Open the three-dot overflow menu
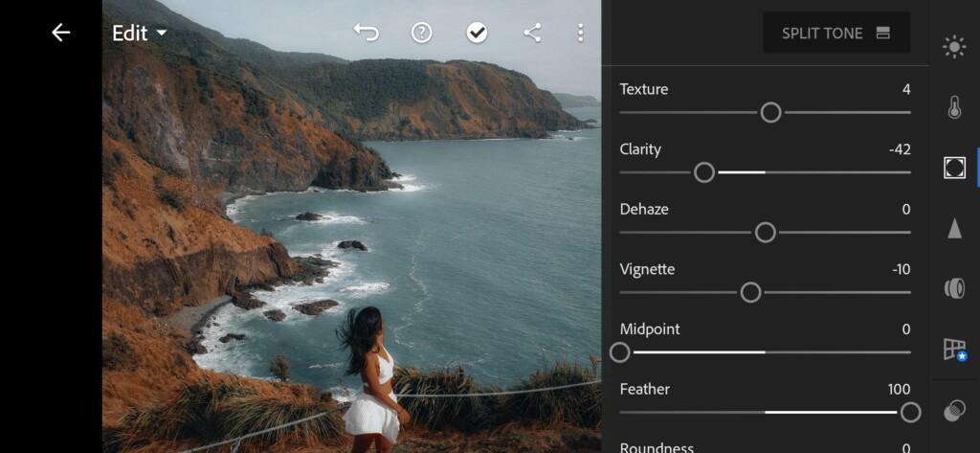 tap(581, 33)
